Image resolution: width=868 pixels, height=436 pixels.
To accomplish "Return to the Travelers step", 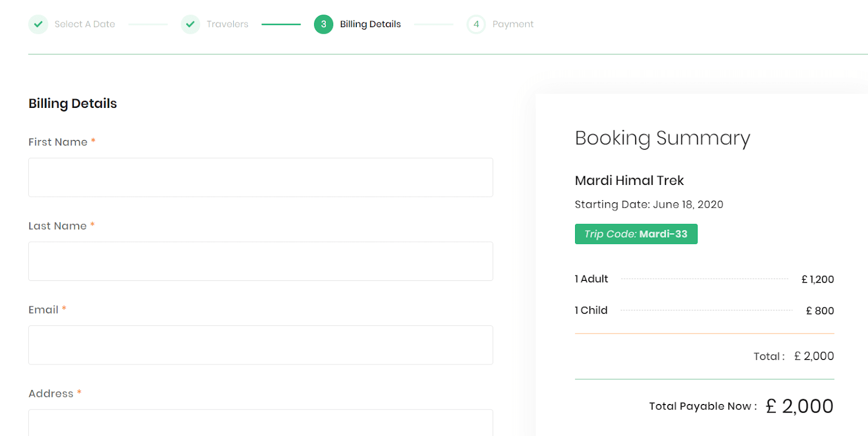I will [227, 24].
